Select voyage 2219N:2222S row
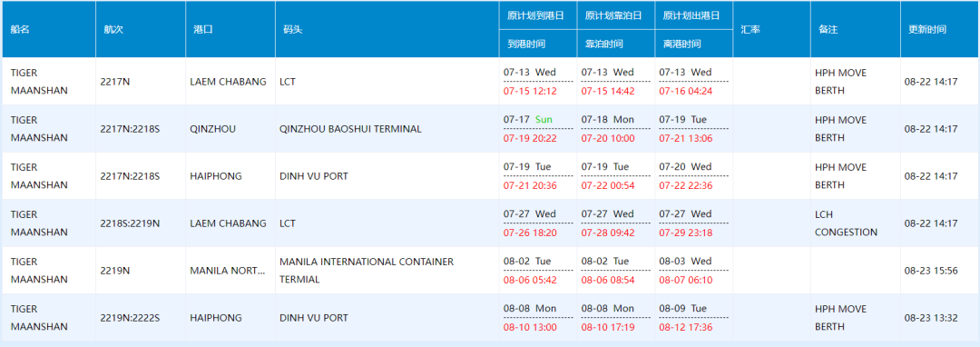 (x=490, y=318)
